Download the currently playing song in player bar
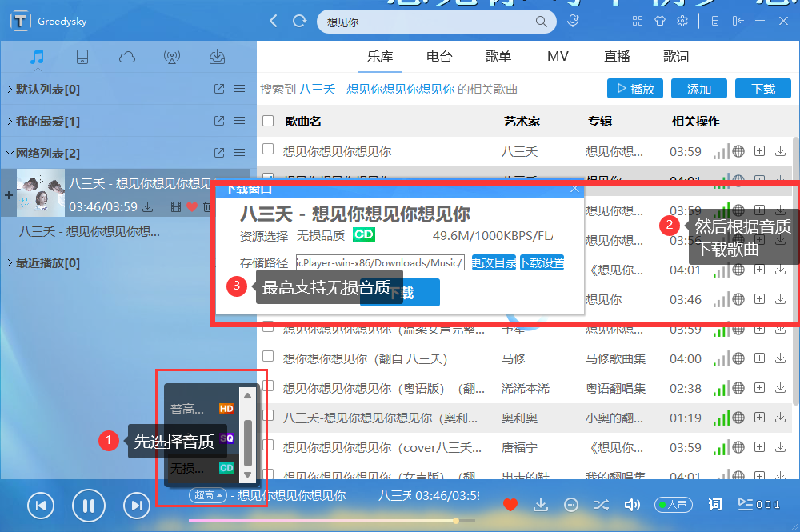Viewport: 800px width, 532px height. [x=540, y=505]
